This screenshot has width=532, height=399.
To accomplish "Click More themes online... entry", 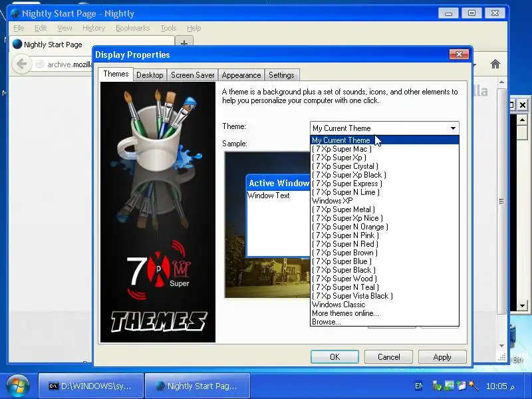I will pyautogui.click(x=384, y=313).
